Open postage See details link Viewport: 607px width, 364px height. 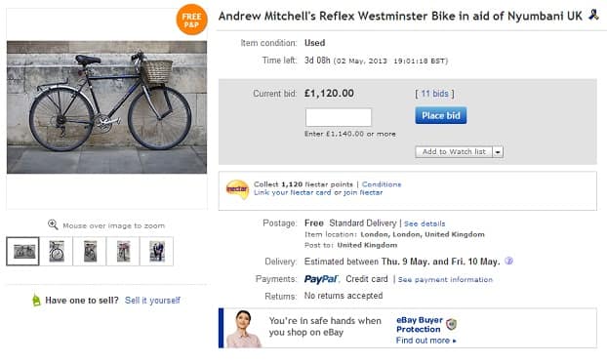coord(425,223)
